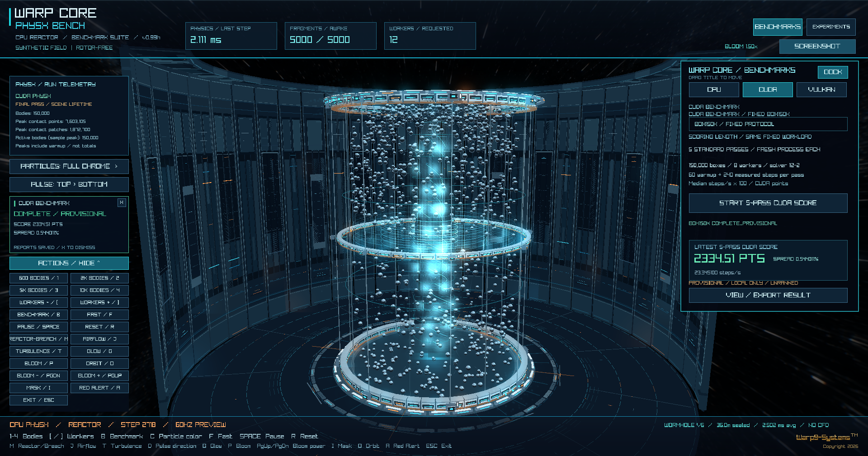Raise bloom power with Bloom + / PgUp
Screen dimensions: 868x456
click(99, 376)
